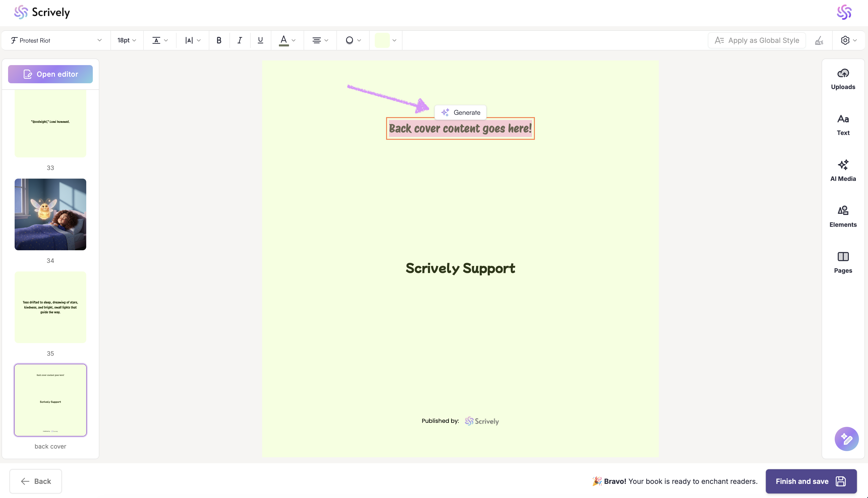Open the text color picker
The image size is (868, 498).
(287, 40)
